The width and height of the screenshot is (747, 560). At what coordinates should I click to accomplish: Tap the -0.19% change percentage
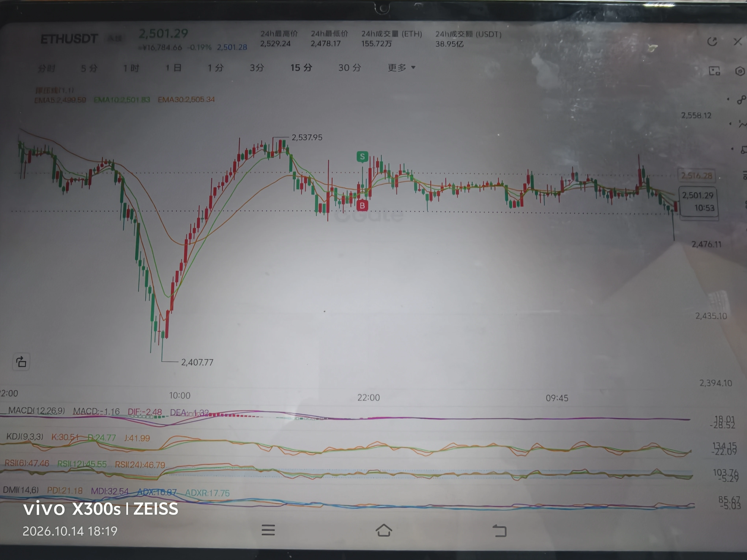point(199,47)
